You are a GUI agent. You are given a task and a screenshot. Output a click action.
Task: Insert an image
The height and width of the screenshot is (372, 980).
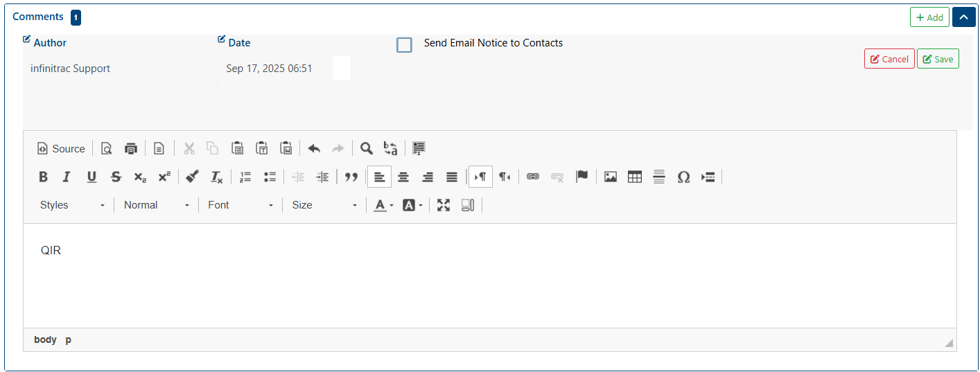point(610,177)
